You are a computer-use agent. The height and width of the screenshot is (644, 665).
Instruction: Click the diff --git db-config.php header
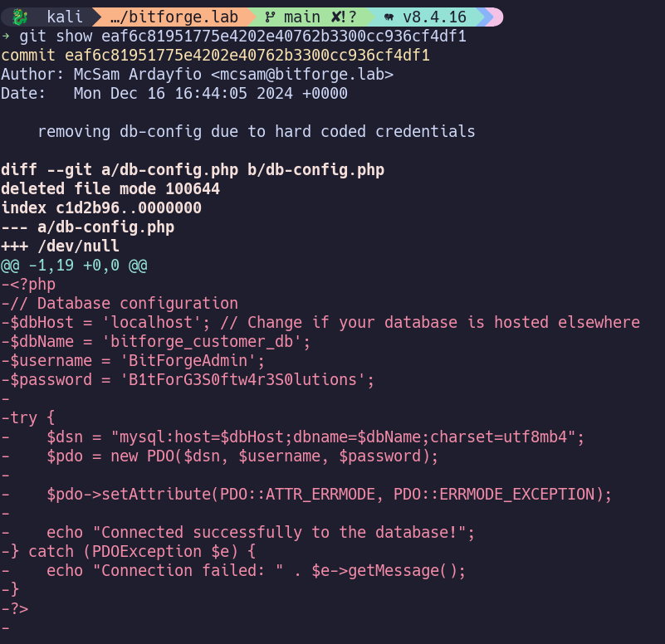coord(193,169)
